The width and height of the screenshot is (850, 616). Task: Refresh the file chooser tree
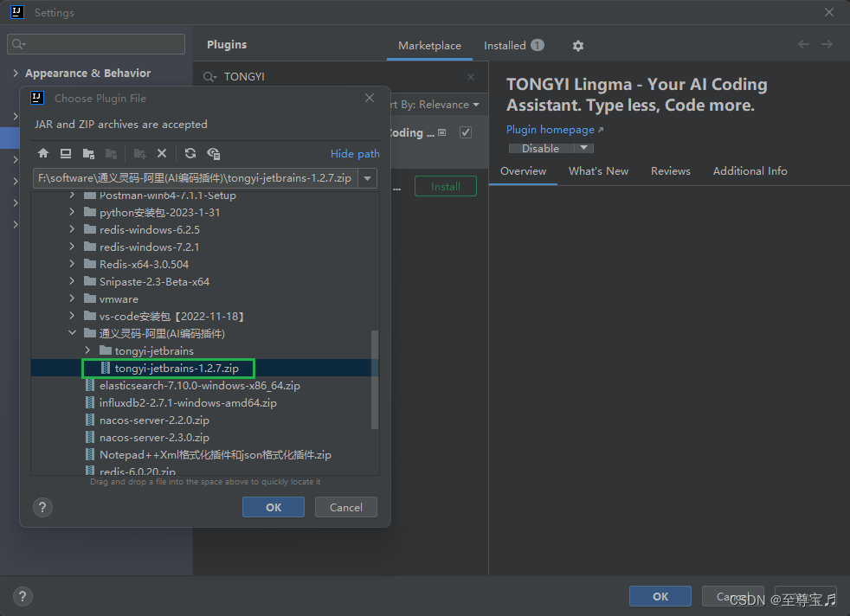[x=190, y=153]
